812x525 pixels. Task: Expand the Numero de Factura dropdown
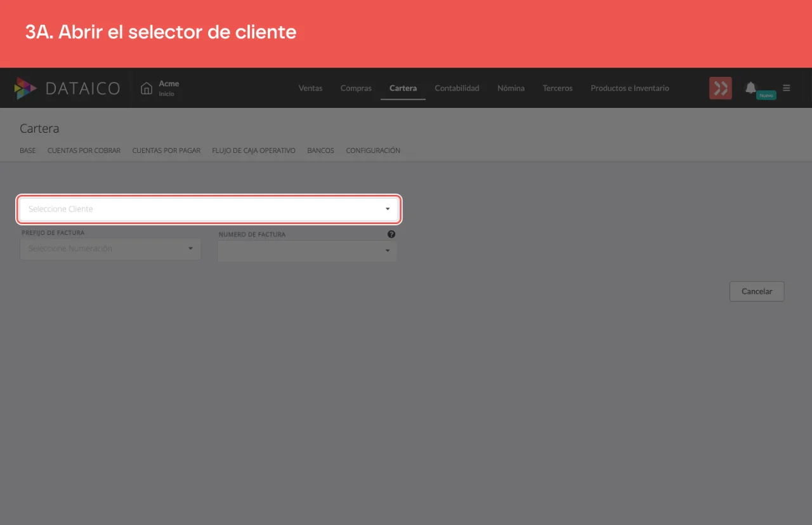pyautogui.click(x=307, y=251)
